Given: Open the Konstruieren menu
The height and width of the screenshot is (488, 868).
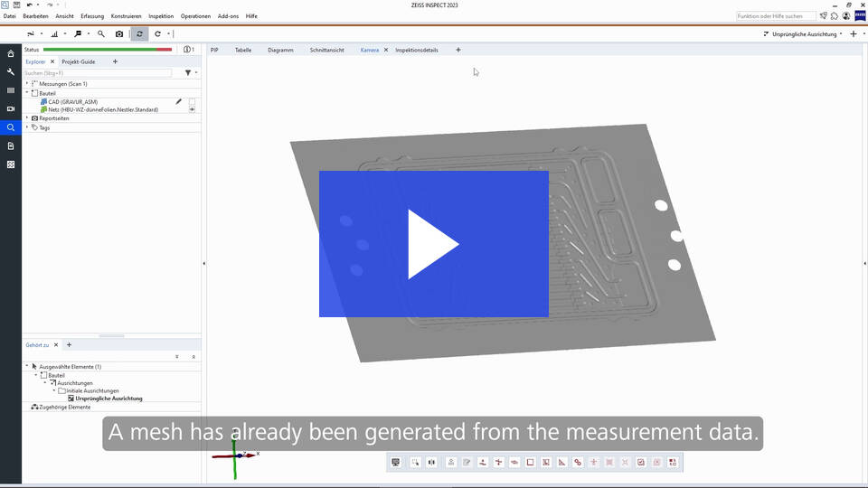Looking at the screenshot, I should 126,16.
